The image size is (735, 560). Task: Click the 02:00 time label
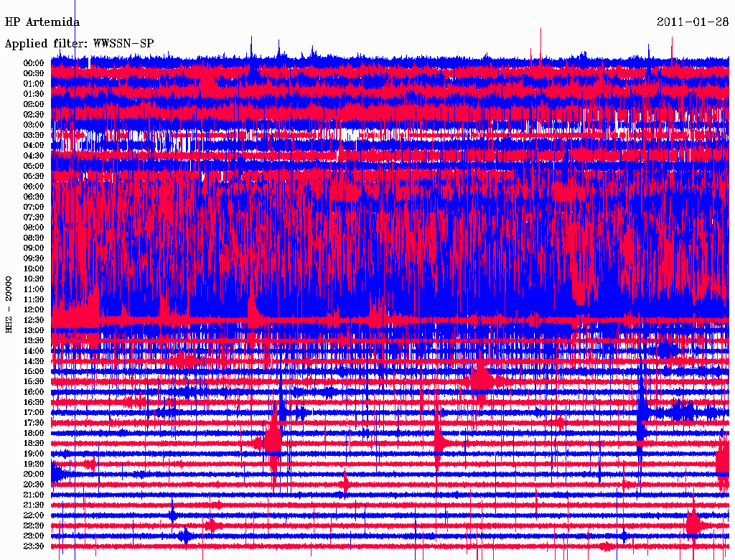coord(34,104)
